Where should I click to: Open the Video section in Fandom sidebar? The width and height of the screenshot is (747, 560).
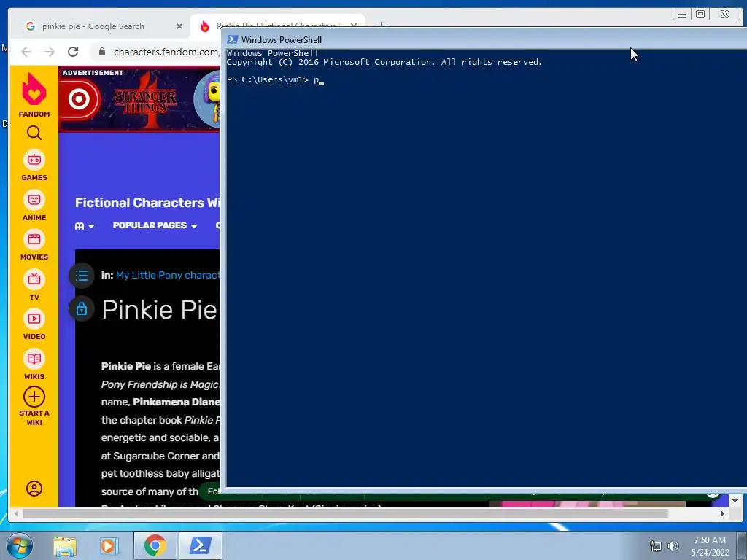34,324
